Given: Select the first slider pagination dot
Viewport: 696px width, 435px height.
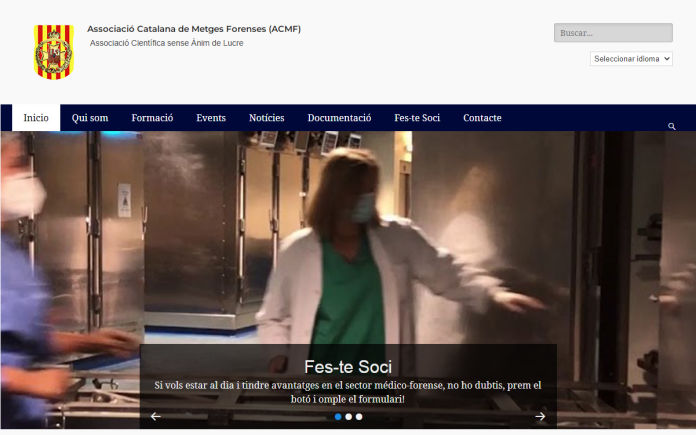Looking at the screenshot, I should point(338,416).
